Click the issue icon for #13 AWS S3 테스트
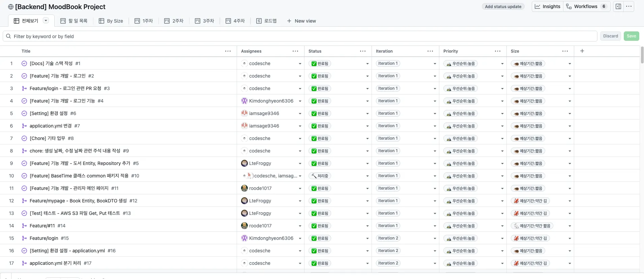 click(x=24, y=213)
